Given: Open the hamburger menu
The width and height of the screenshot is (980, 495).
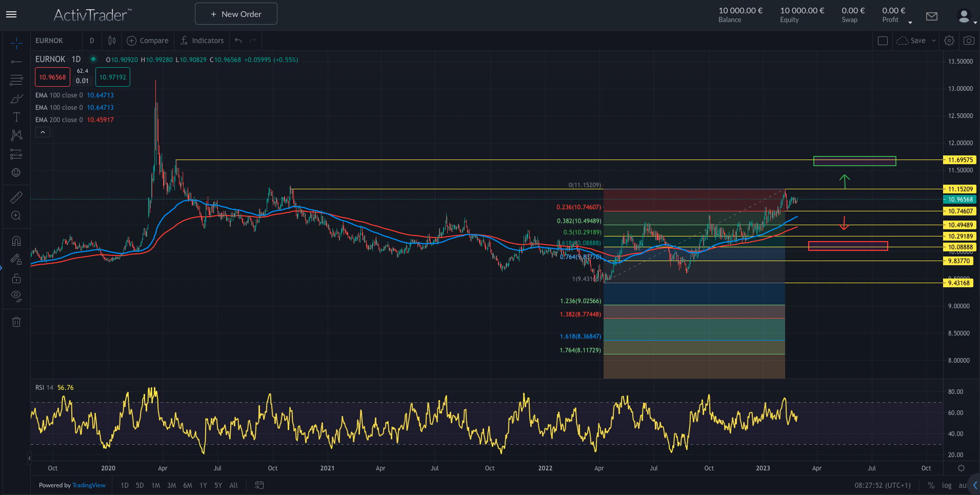Looking at the screenshot, I should (x=11, y=14).
